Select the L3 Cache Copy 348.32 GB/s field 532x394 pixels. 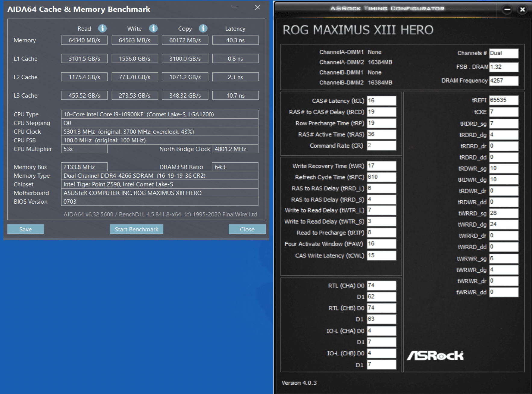(x=185, y=95)
